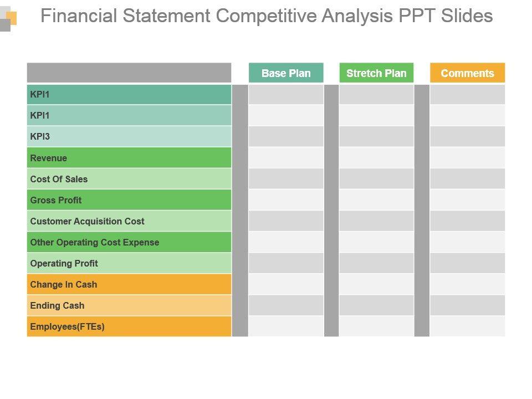Click the Stretch Plan cell for Gross Profit
Viewport: 532px width, 399px height.
click(376, 200)
